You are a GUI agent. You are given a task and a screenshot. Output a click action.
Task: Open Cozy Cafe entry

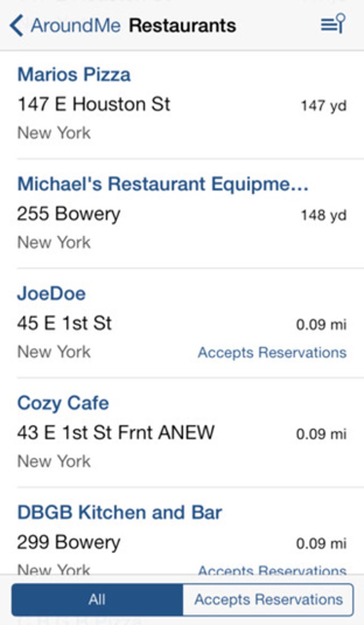(x=182, y=432)
